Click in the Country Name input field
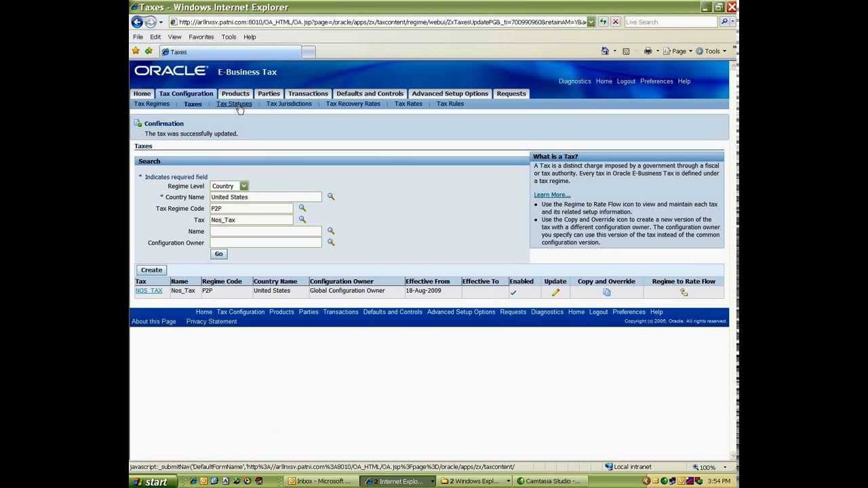 (x=266, y=197)
